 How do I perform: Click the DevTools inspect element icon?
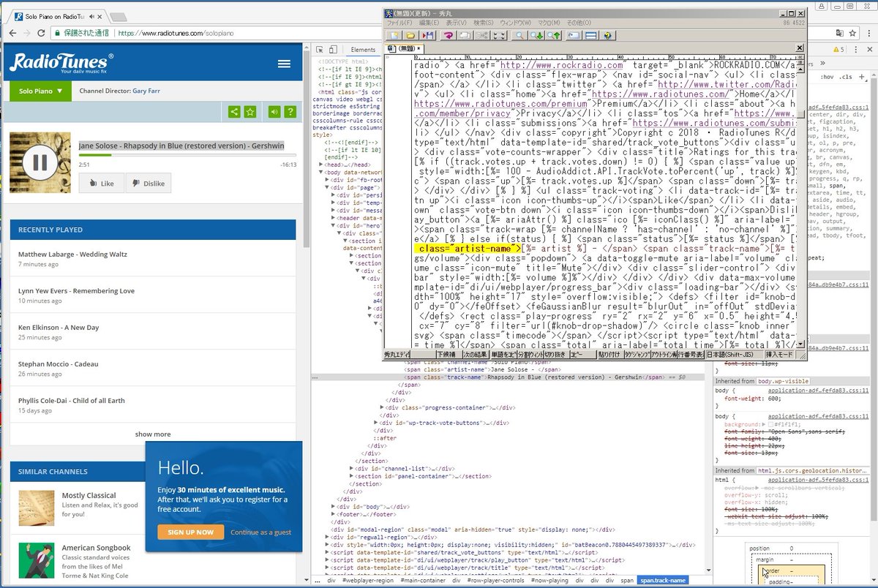pyautogui.click(x=319, y=49)
